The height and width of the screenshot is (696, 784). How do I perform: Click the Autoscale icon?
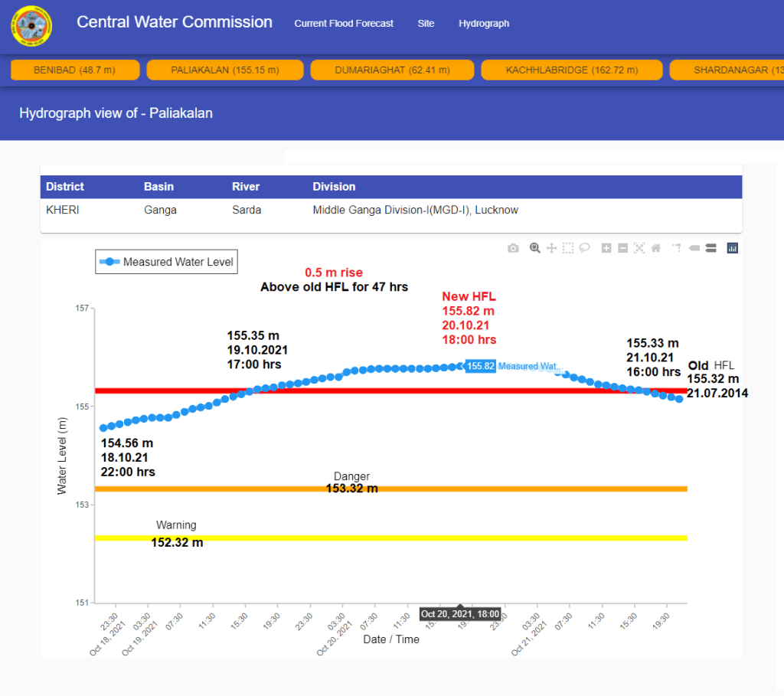click(639, 248)
